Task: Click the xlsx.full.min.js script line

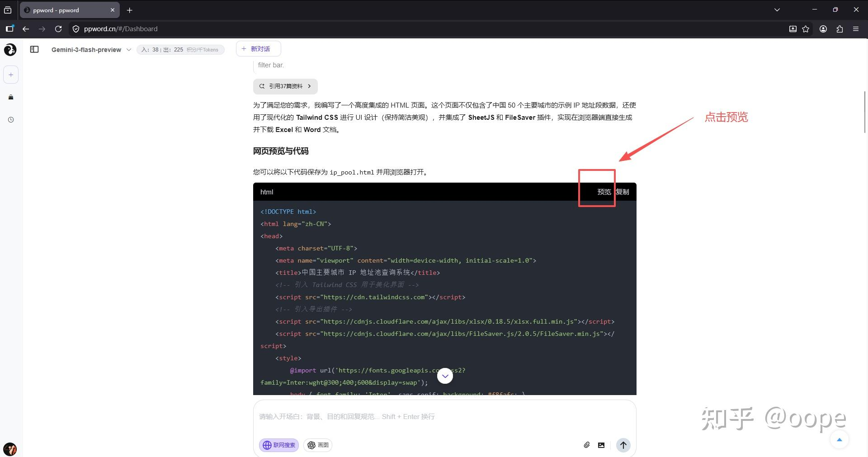Action: click(445, 321)
